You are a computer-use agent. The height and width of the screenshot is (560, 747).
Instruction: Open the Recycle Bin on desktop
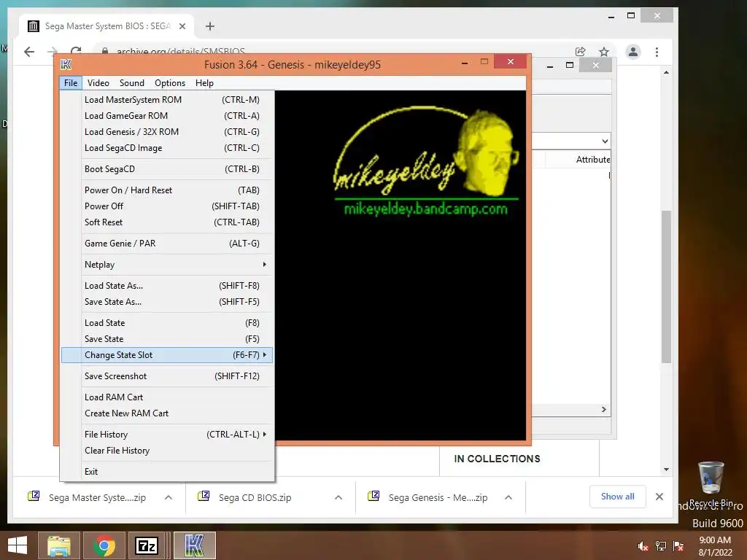[x=711, y=483]
